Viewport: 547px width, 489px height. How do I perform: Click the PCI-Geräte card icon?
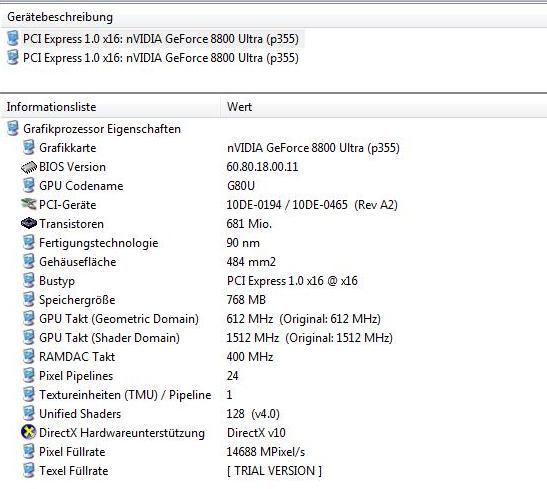coord(29,205)
